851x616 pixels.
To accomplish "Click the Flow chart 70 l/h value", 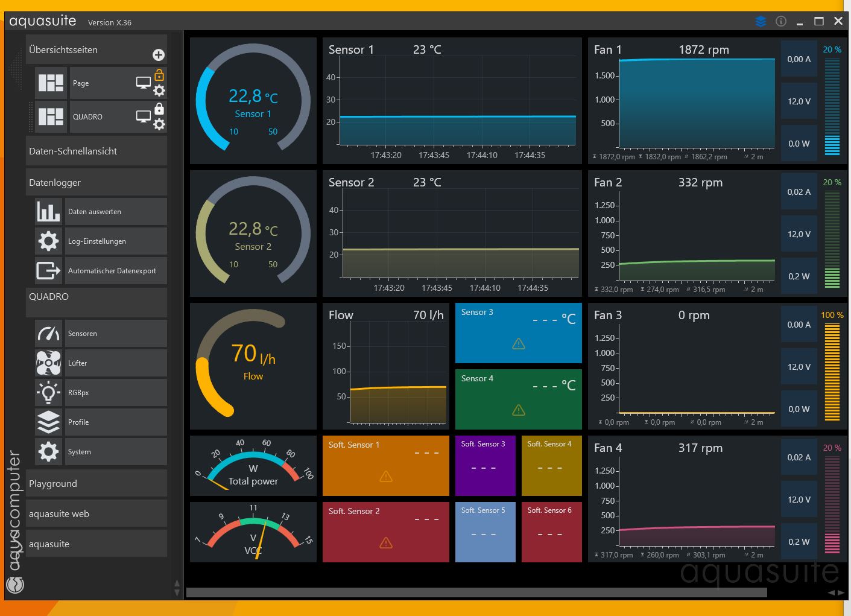I will coord(428,315).
